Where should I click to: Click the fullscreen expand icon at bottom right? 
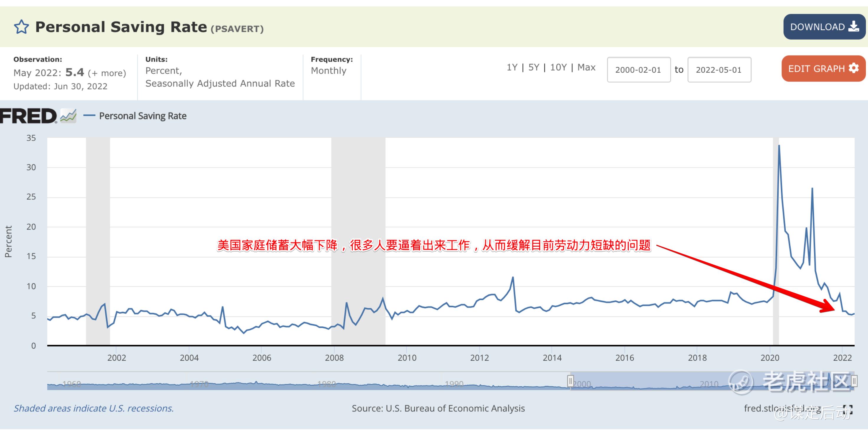[848, 409]
